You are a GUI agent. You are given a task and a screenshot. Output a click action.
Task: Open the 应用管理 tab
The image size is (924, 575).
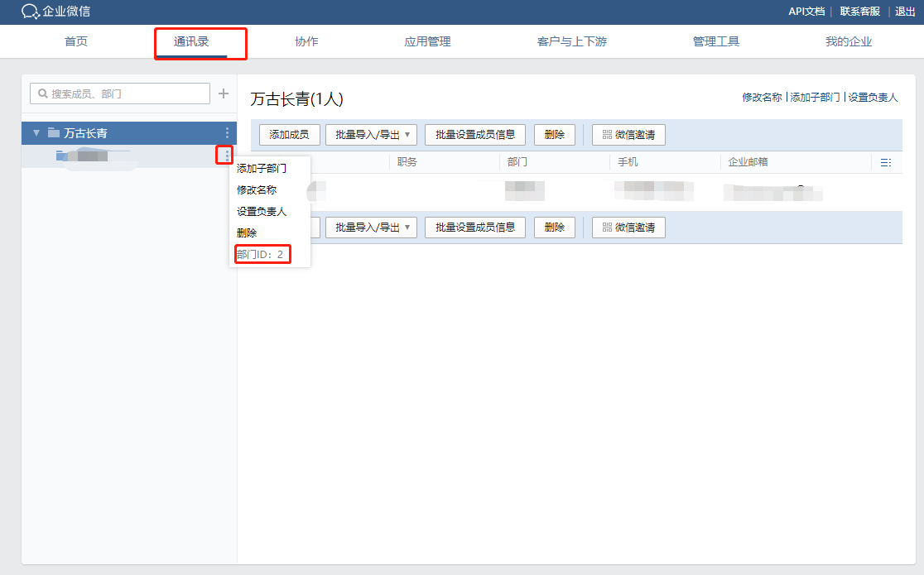coord(427,41)
